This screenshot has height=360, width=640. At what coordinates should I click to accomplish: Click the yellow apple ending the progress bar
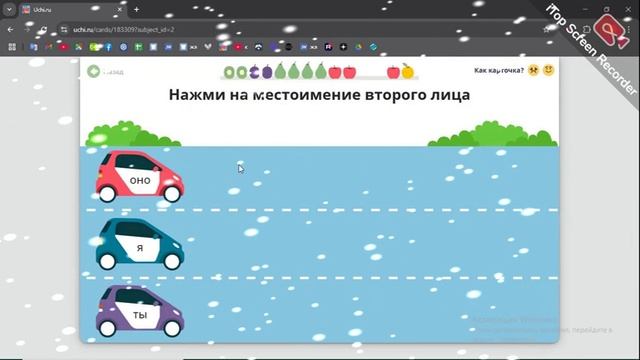pyautogui.click(x=407, y=71)
